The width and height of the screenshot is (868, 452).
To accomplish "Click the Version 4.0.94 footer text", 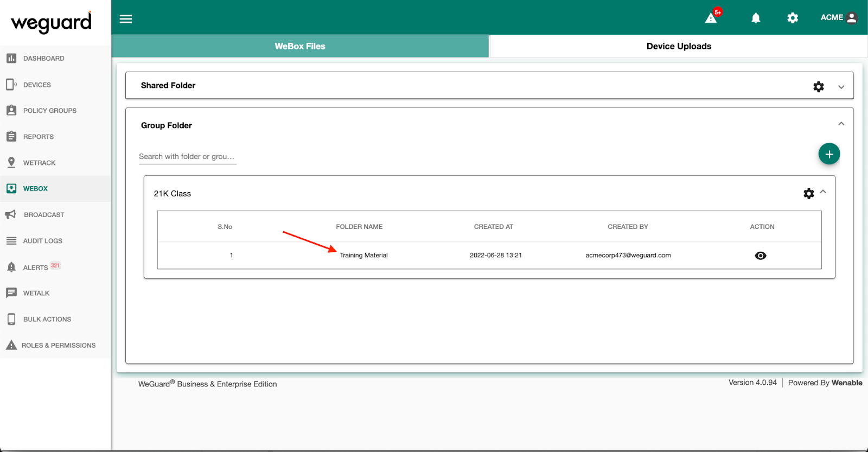I will click(x=752, y=383).
